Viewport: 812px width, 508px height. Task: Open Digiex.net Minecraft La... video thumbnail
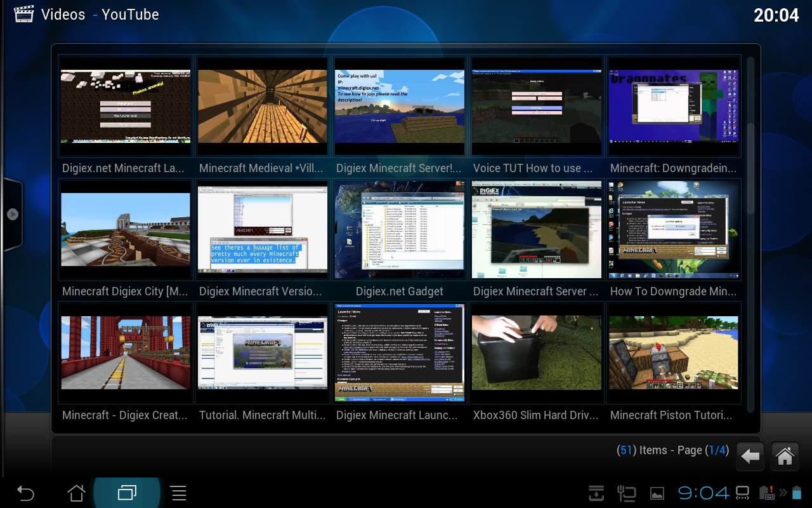click(126, 106)
